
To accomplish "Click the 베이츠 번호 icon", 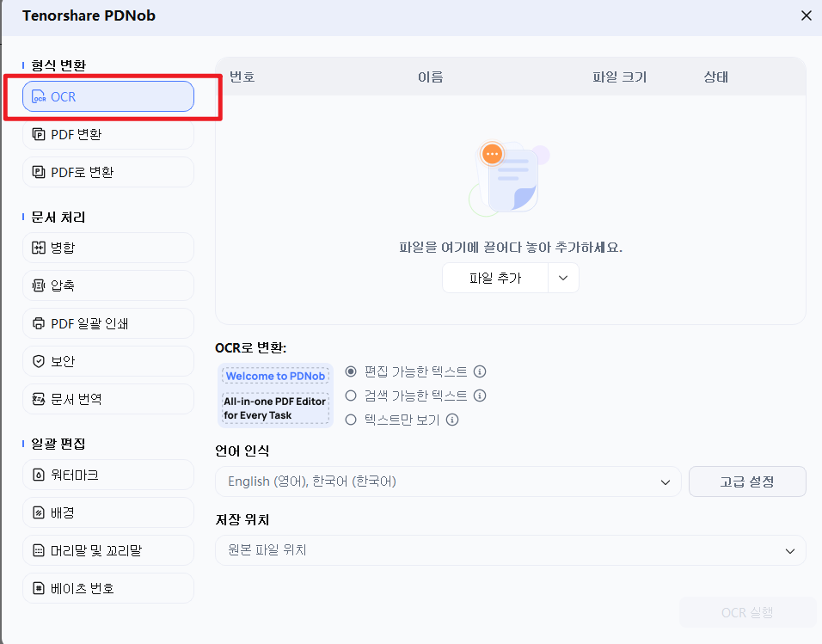I will tap(39, 588).
